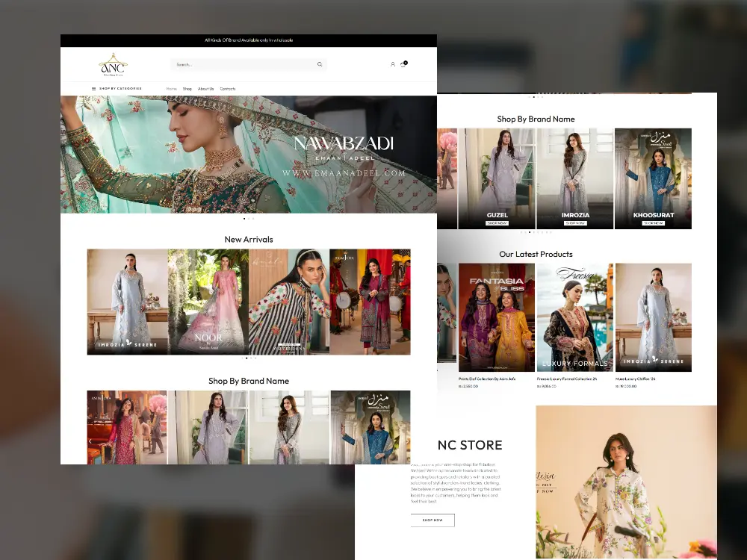Click the search magnifier icon
Viewport: 747px width, 560px height.
320,64
